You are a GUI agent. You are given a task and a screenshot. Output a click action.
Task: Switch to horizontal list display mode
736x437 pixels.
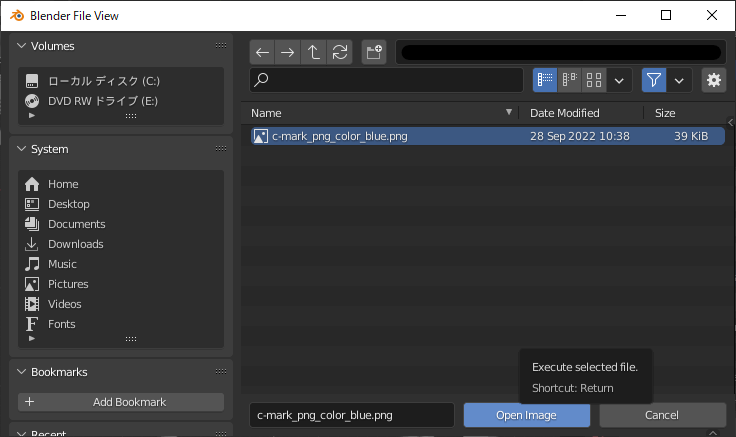(x=569, y=80)
